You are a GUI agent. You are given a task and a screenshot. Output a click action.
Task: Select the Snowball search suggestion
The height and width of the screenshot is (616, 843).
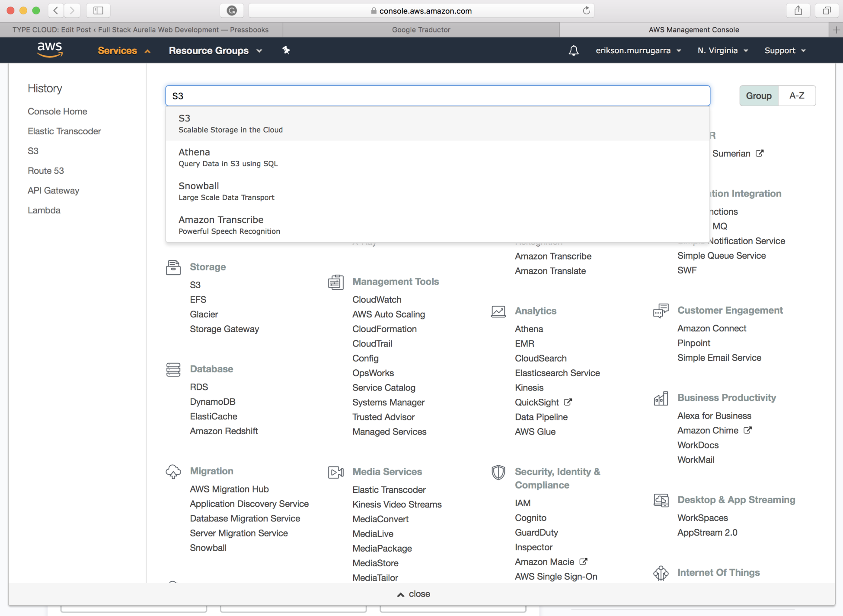[x=437, y=191]
